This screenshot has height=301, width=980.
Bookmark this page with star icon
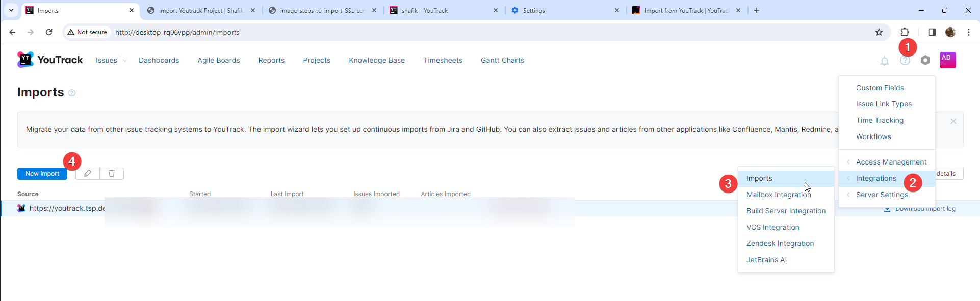(x=879, y=32)
